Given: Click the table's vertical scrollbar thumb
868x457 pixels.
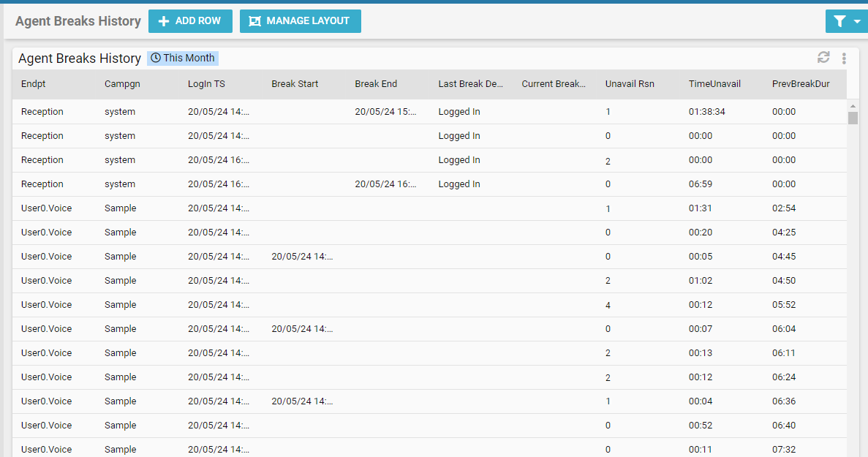Looking at the screenshot, I should pos(853,118).
